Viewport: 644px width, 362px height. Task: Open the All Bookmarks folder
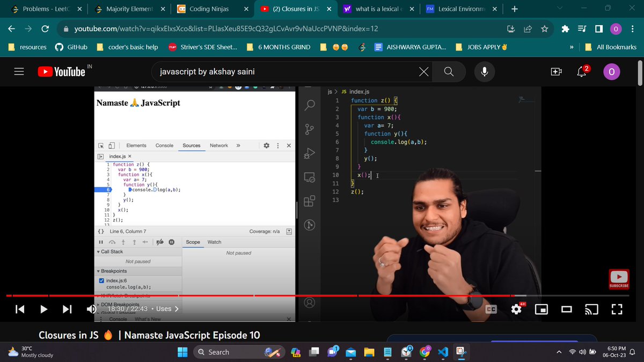pyautogui.click(x=611, y=47)
